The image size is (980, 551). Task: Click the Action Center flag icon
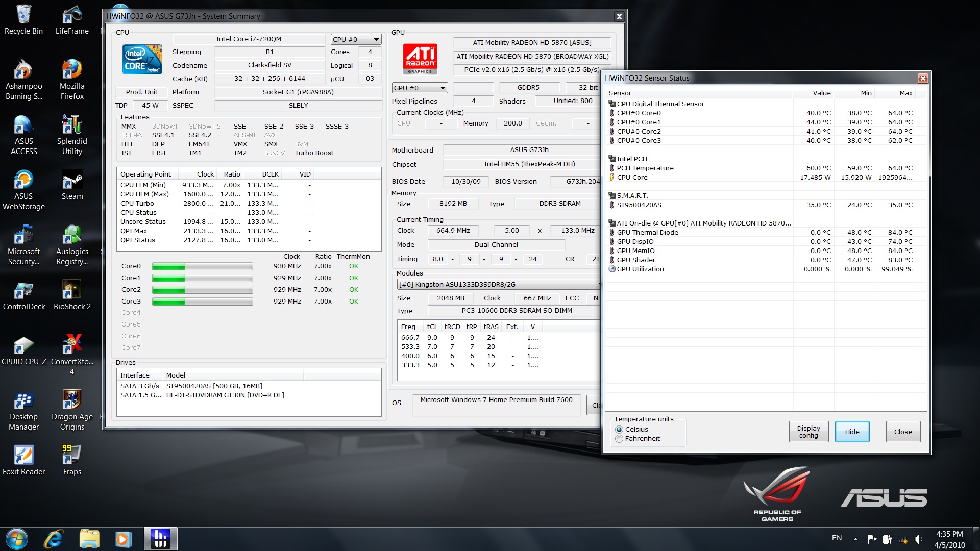(x=872, y=539)
